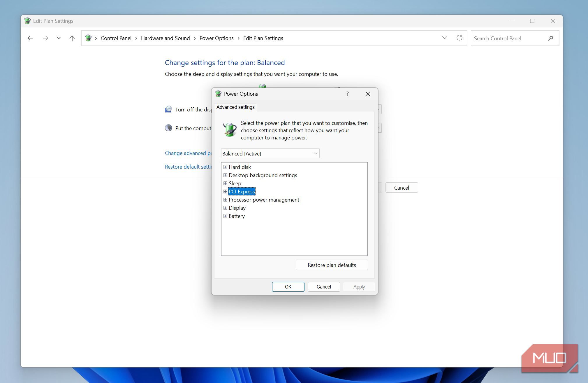
Task: Click the power icon in address bar
Action: (x=88, y=38)
